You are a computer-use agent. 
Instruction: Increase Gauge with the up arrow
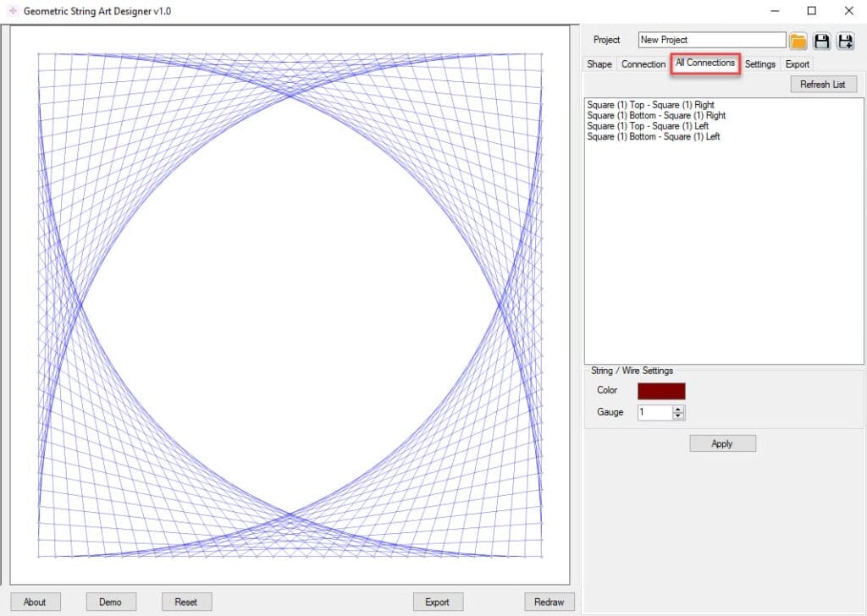(677, 409)
